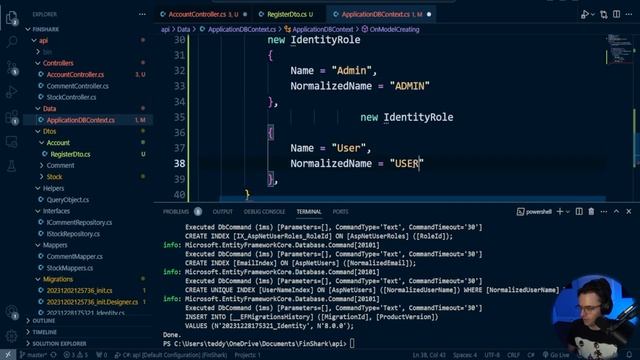Open the Extensions view

point(11,118)
